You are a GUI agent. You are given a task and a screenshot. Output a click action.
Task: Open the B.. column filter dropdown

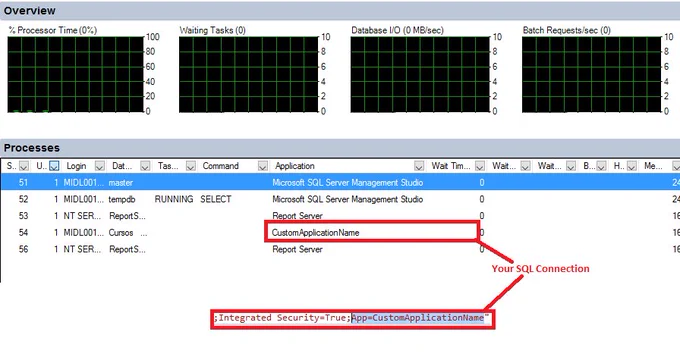click(601, 166)
